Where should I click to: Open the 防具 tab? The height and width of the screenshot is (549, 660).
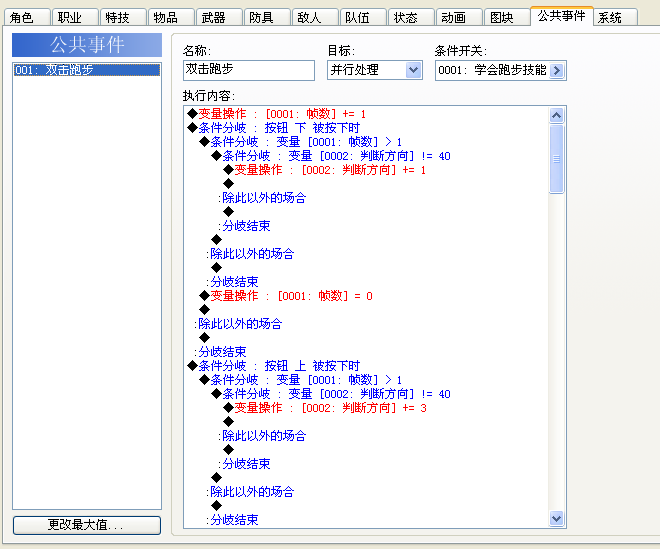click(x=267, y=17)
